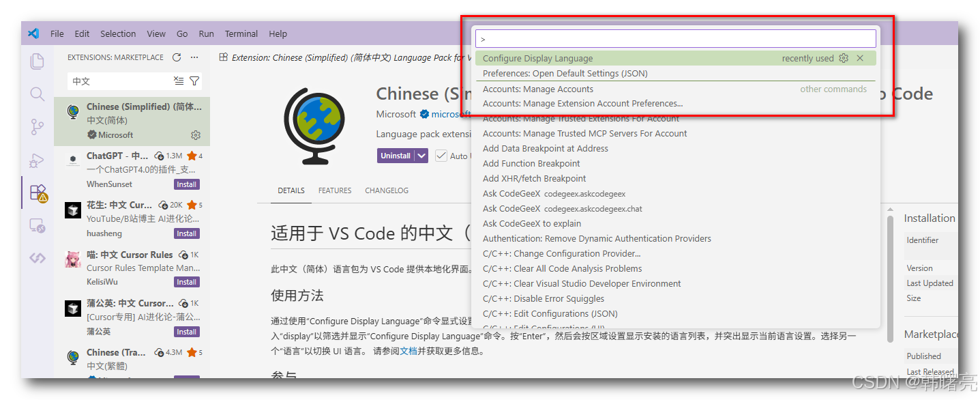Open the Go menu
This screenshot has height=400, width=980.
pyautogui.click(x=182, y=33)
